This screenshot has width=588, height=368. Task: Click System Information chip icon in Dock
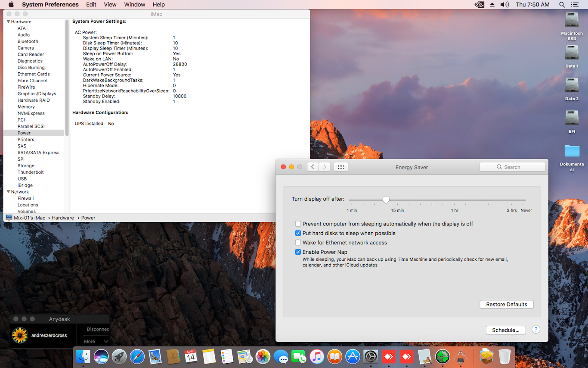pos(460,356)
